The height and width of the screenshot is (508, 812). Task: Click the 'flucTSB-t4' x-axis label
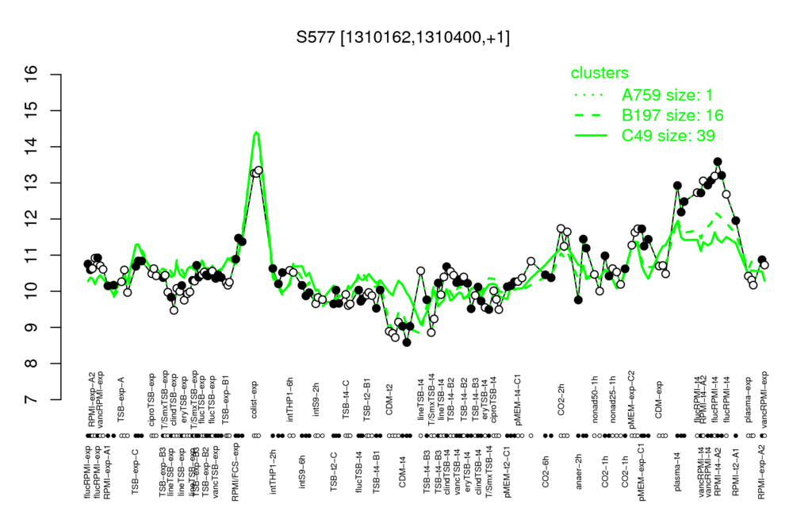click(x=359, y=473)
